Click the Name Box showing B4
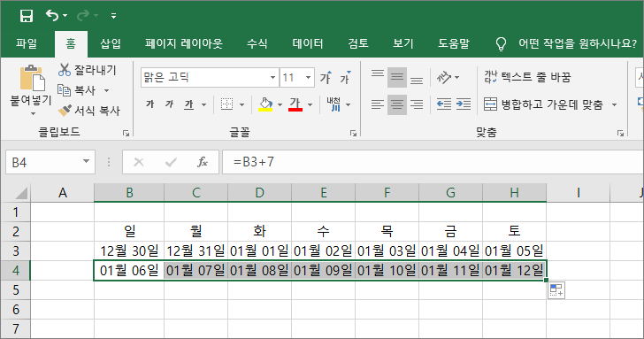 coord(42,162)
